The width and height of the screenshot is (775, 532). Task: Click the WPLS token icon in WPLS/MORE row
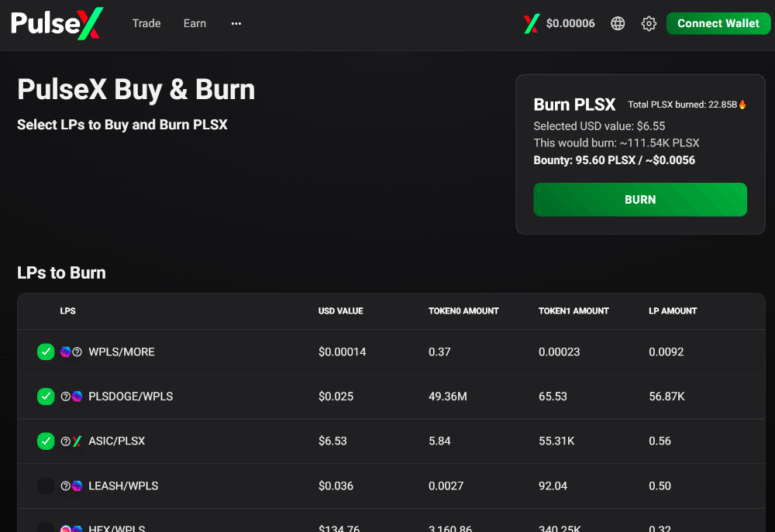point(65,352)
